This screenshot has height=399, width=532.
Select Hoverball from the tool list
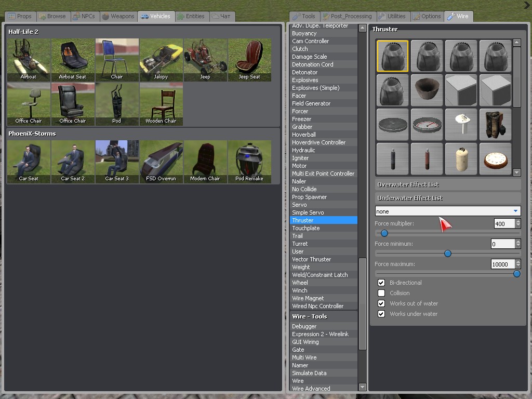304,135
